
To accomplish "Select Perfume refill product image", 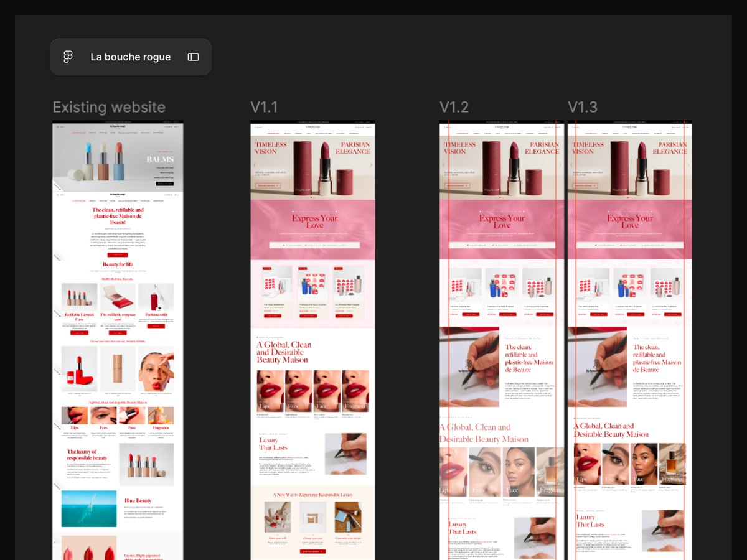I will point(156,297).
